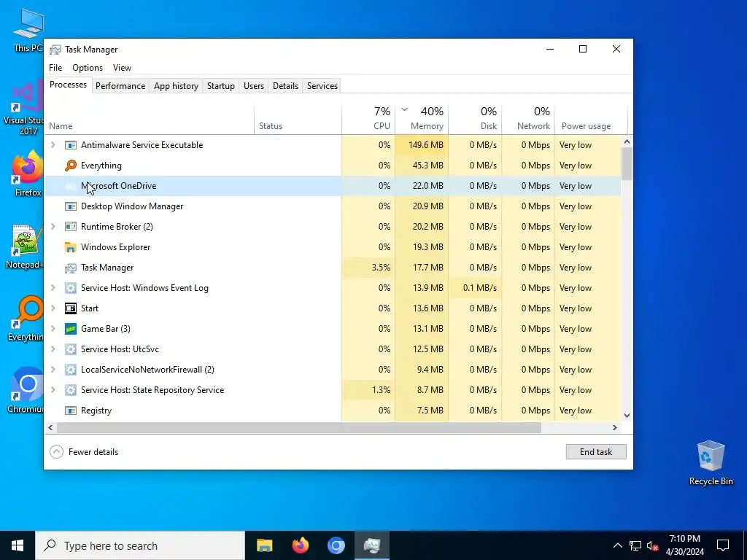This screenshot has width=747, height=560.
Task: Expand Service Host: Windows Event Log
Action: point(53,288)
